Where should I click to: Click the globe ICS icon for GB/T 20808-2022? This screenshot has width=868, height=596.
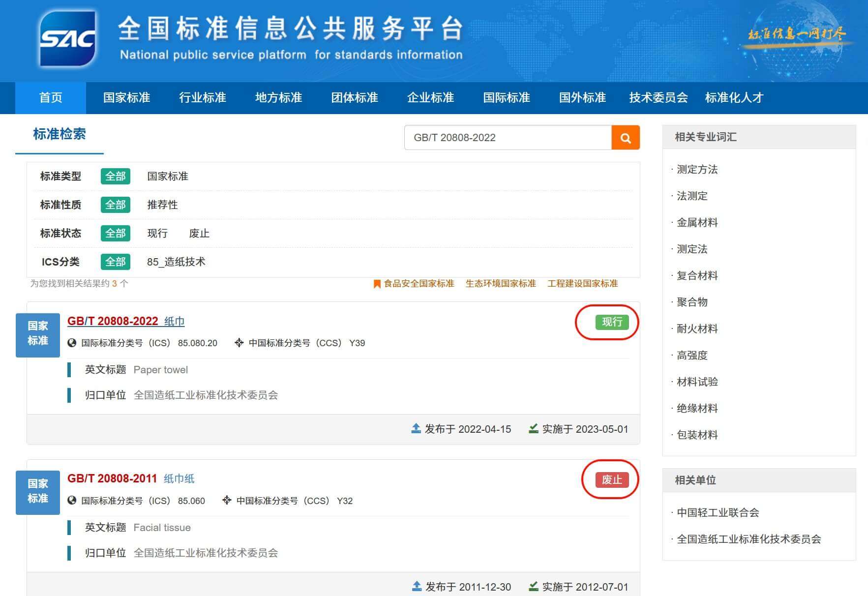click(72, 343)
